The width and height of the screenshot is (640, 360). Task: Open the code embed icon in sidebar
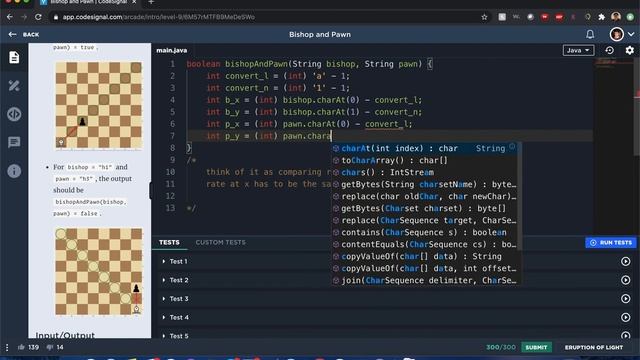14,114
